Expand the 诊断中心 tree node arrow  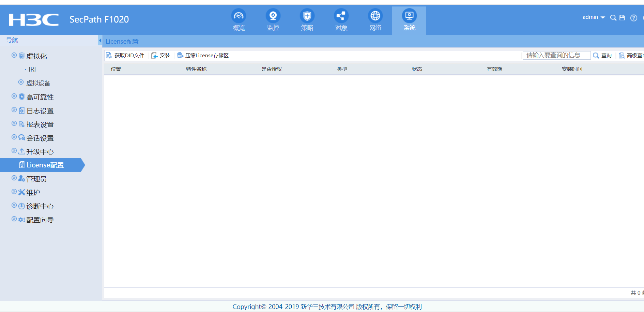pos(14,205)
